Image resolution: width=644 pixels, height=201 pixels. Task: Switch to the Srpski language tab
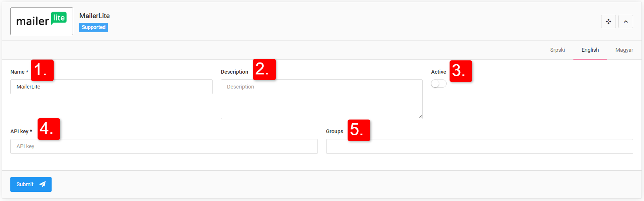[x=557, y=50]
